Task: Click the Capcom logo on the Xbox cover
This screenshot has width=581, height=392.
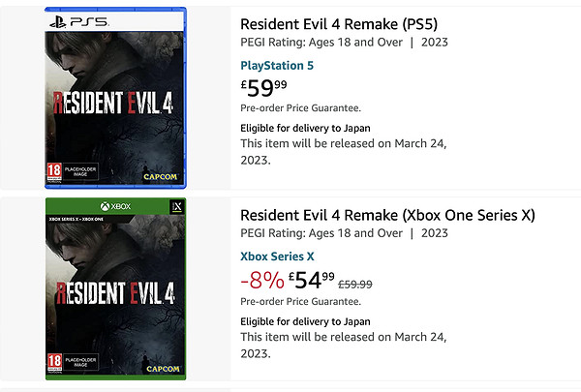Action: click(x=160, y=369)
